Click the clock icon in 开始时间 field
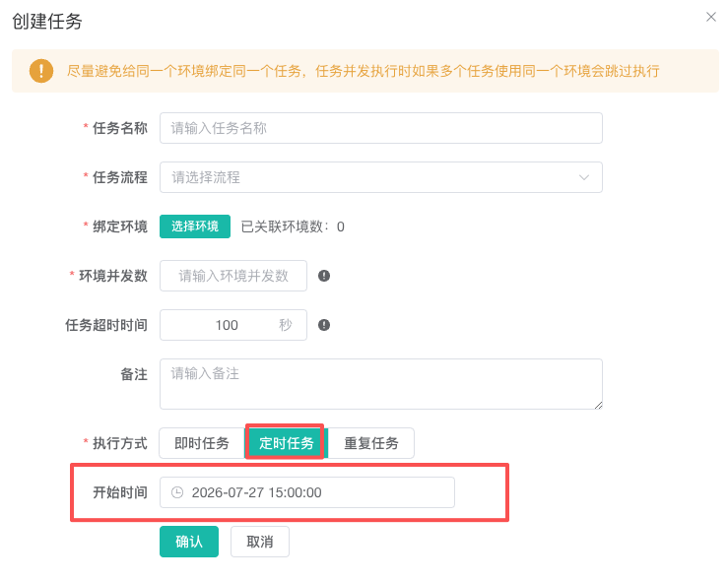 tap(177, 492)
